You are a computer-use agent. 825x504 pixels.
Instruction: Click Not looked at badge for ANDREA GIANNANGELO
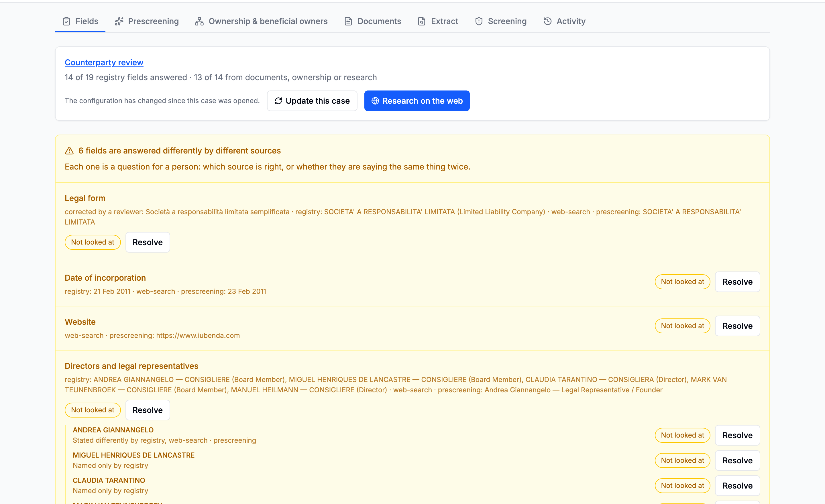point(682,435)
